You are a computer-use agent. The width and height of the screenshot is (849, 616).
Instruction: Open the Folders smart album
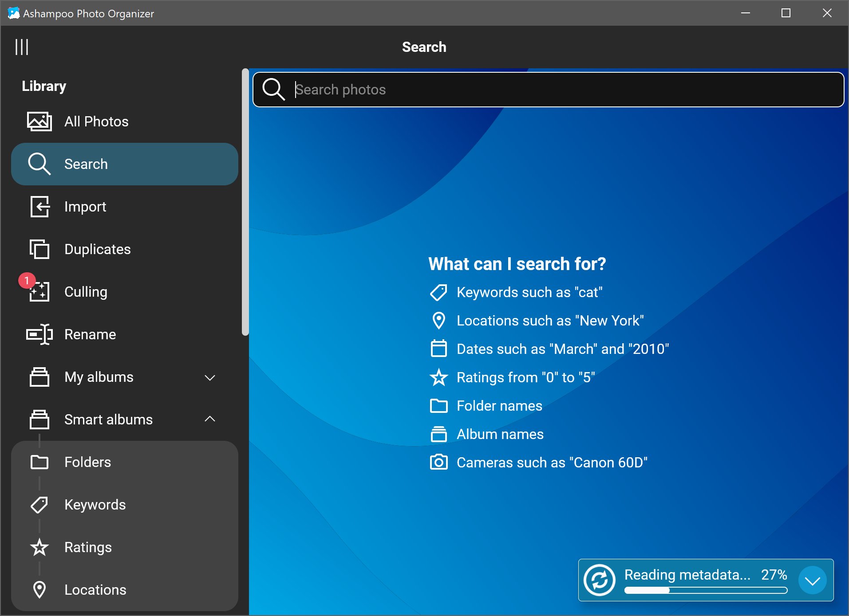(x=125, y=462)
